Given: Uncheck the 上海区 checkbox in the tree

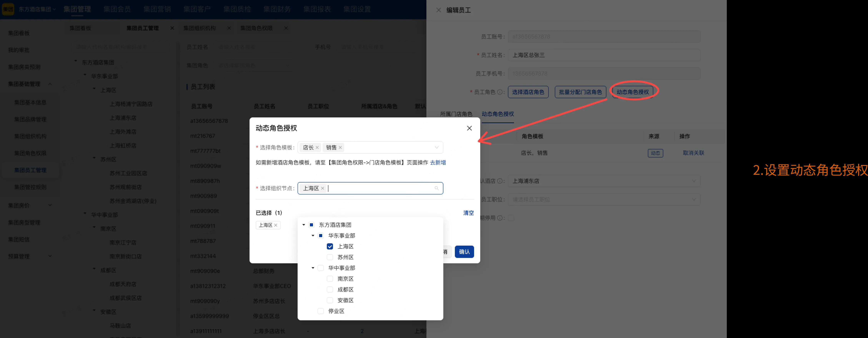Looking at the screenshot, I should (330, 246).
